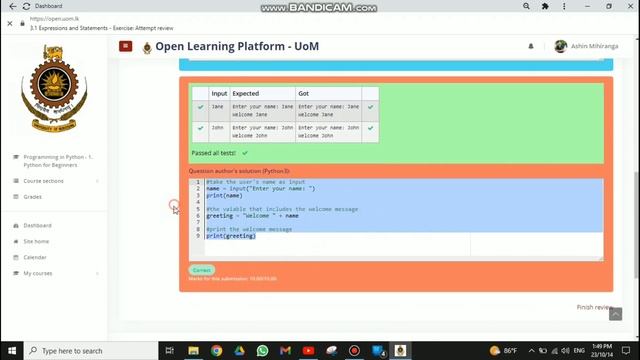Click the browser back arrow

[13, 6]
